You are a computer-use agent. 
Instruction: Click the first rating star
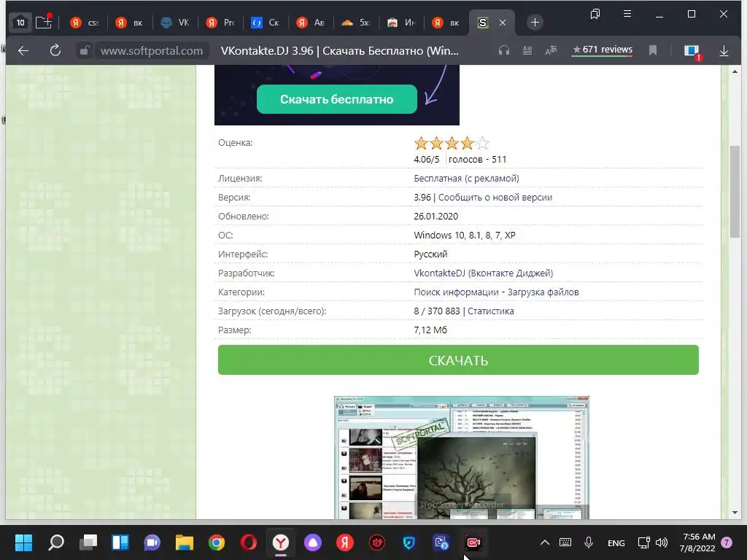pyautogui.click(x=421, y=143)
